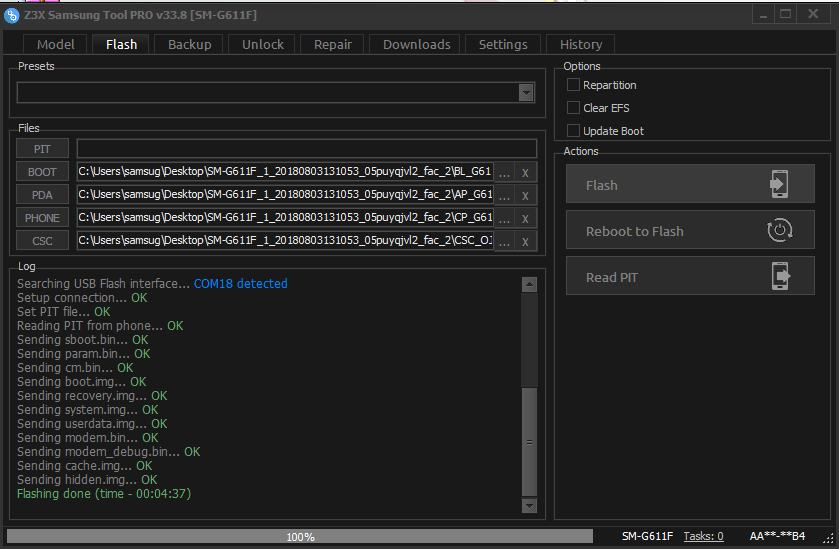Click 'Sending modem_debug.bin... OK' log line
Screen dimensions: 839x549
[109, 452]
